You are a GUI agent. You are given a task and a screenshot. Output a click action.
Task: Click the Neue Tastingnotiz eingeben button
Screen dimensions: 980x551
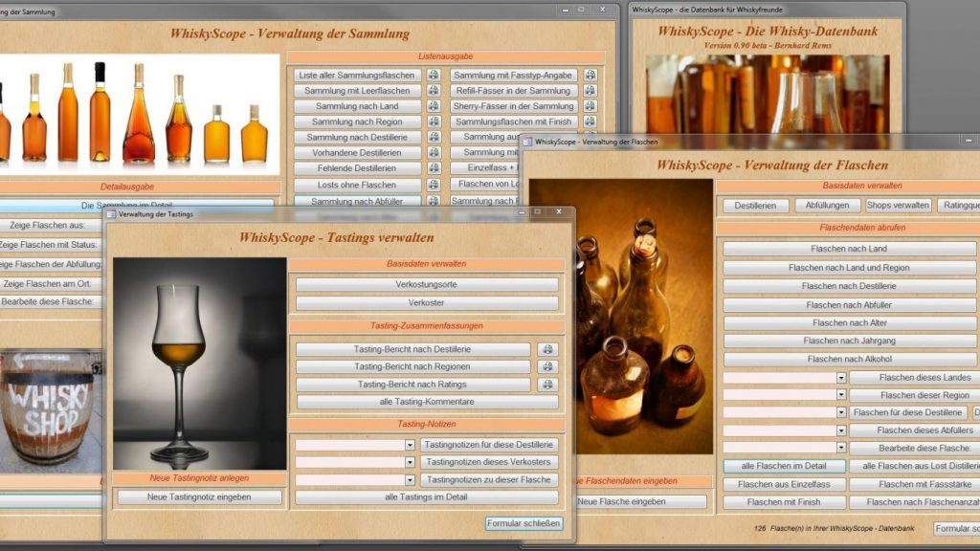point(200,497)
